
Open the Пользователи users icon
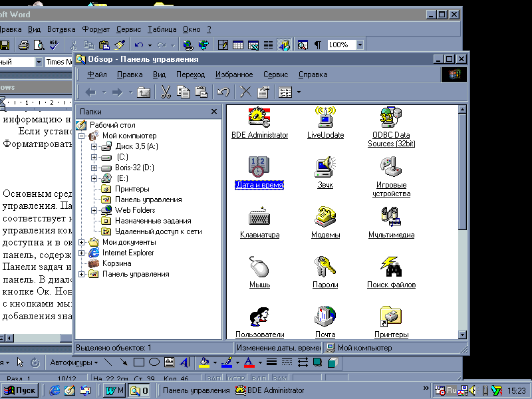pyautogui.click(x=259, y=317)
